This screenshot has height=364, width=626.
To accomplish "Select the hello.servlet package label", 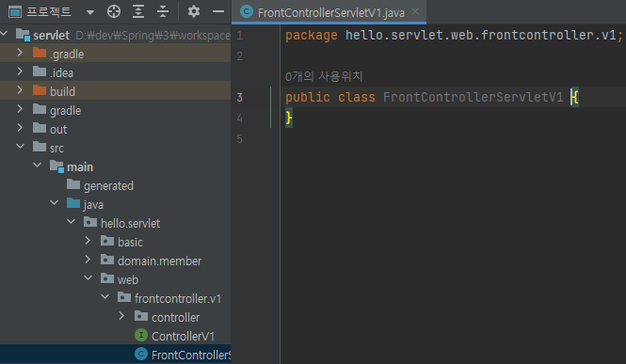I will click(x=130, y=223).
